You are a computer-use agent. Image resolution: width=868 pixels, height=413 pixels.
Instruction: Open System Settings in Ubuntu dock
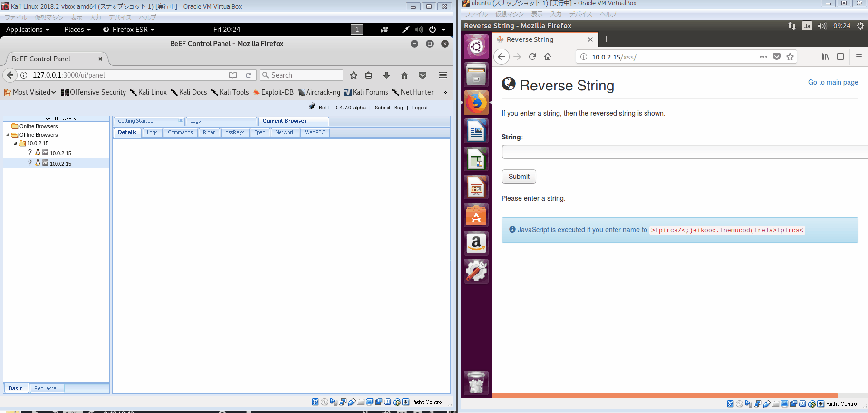point(476,271)
